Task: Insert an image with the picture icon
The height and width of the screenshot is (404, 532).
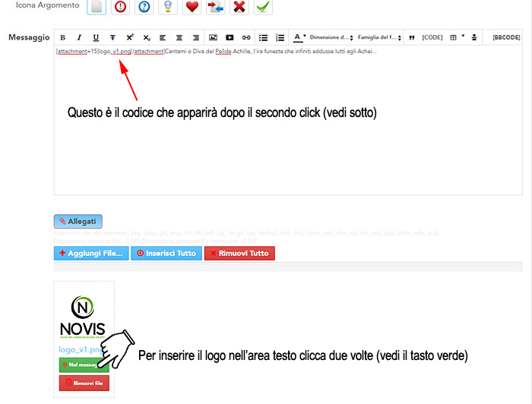Action: pyautogui.click(x=213, y=37)
